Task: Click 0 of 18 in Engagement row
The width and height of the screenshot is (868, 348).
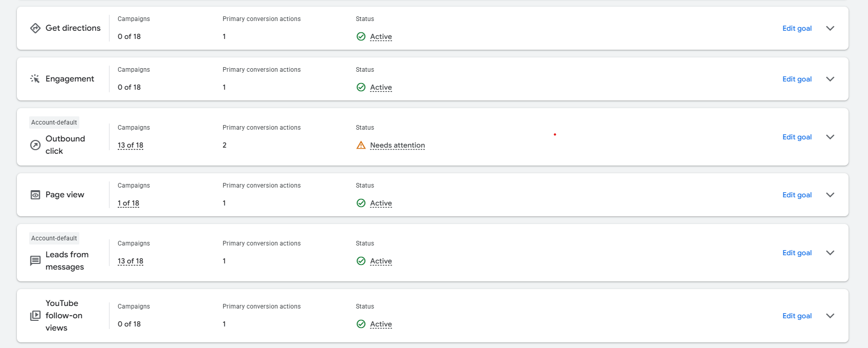Action: click(x=129, y=87)
